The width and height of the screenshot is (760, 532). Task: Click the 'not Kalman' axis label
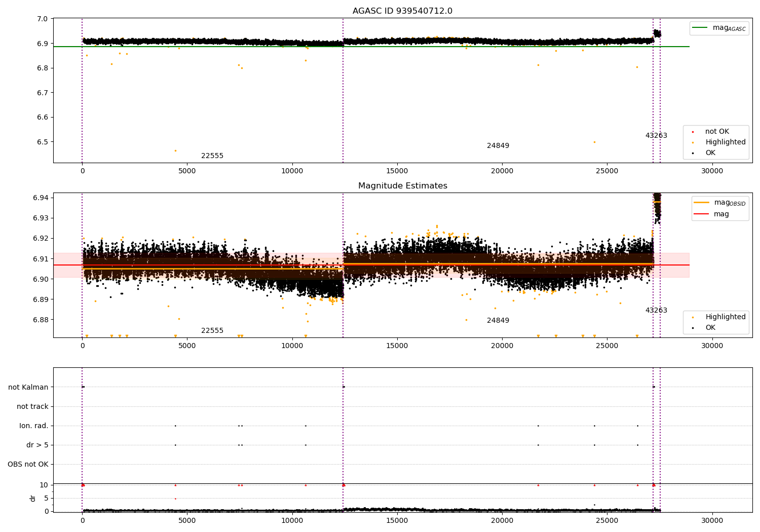28,387
